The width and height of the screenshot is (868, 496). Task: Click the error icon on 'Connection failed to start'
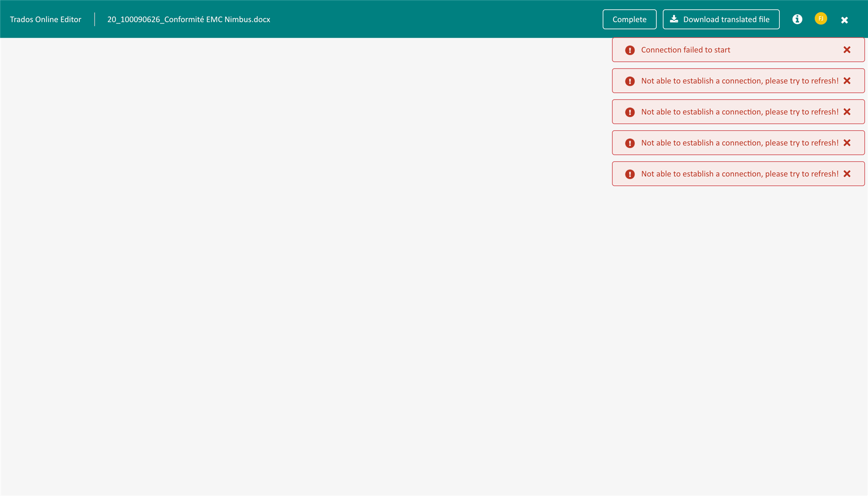tap(630, 50)
